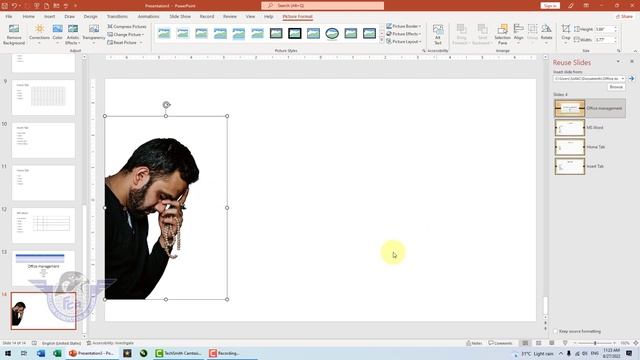Open the Animations tab
640x360 pixels.
coord(148,16)
